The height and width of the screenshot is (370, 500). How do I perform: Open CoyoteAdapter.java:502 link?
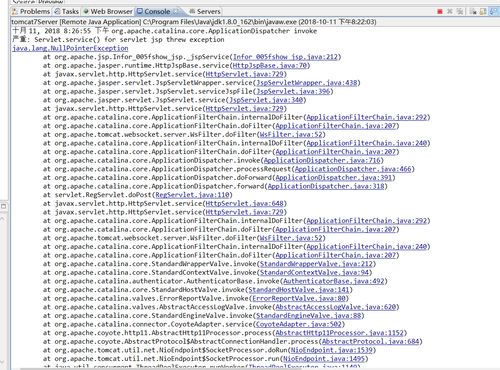click(299, 325)
